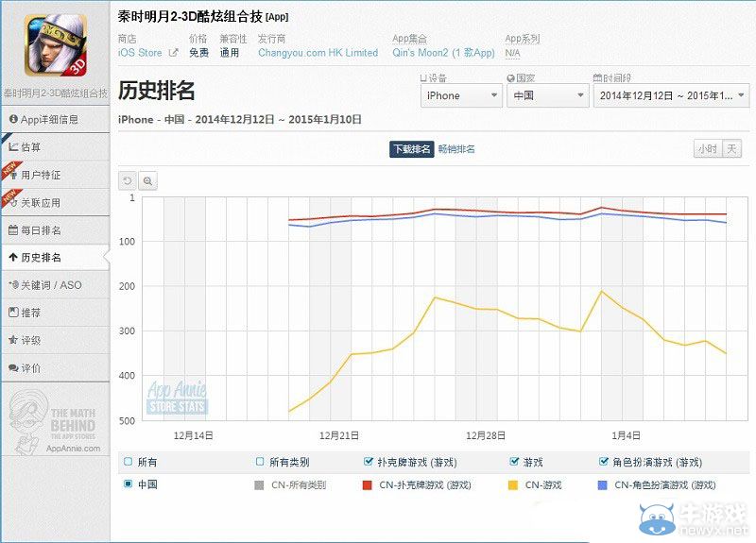Screen dimensions: 756x543
Task: Click the N/A App系列 value
Action: click(x=512, y=53)
